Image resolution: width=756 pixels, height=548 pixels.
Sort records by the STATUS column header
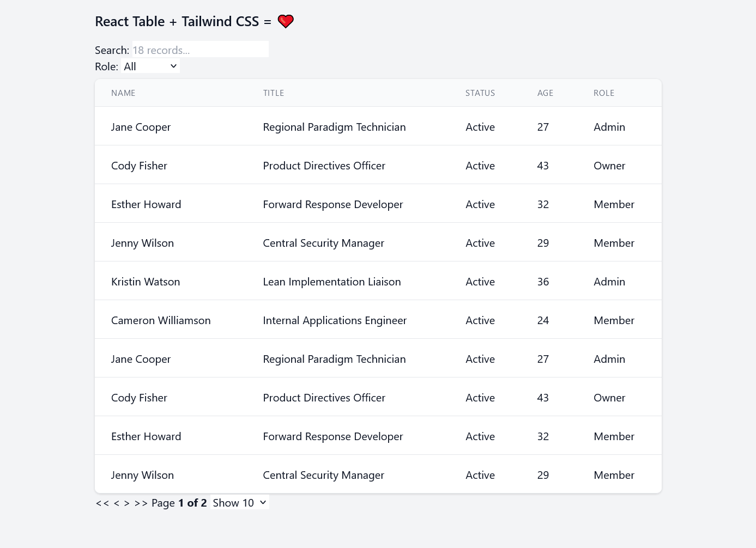coord(480,93)
